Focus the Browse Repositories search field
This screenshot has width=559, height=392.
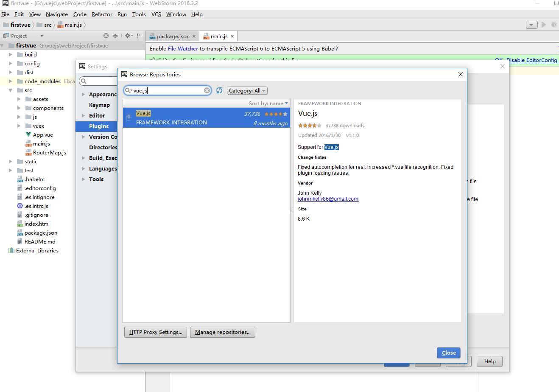[x=168, y=90]
